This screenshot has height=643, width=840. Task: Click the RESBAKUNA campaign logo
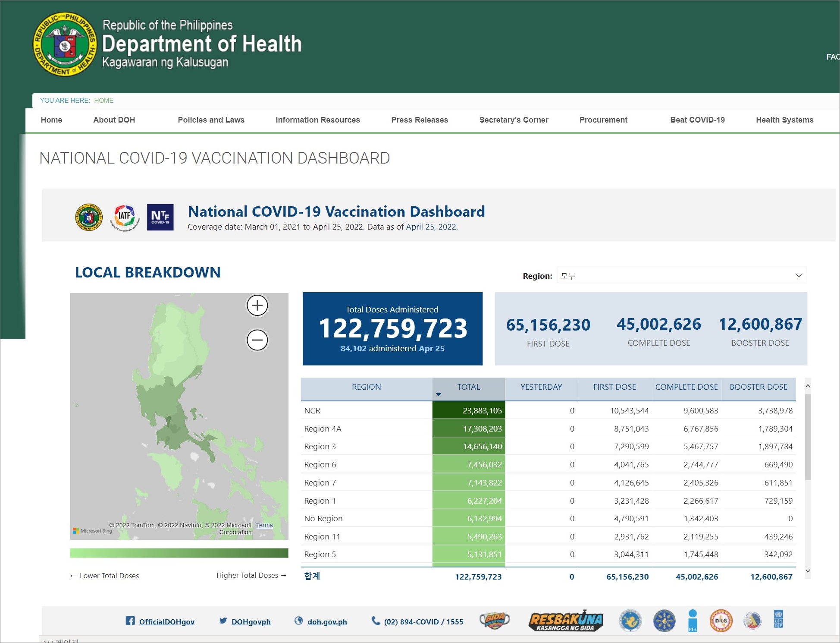coord(565,621)
